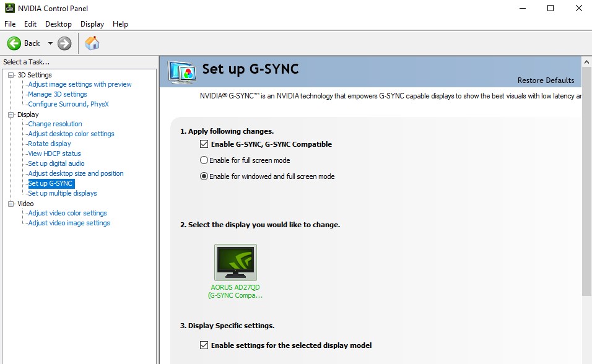Screen dimensions: 592x364
Task: Collapse the Video tree node
Action: (x=11, y=204)
